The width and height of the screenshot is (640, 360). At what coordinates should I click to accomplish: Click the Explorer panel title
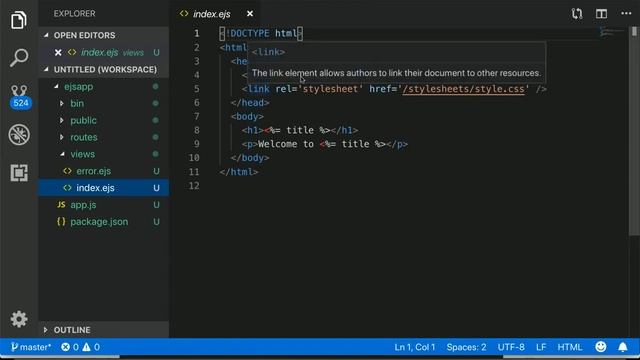[x=74, y=13]
